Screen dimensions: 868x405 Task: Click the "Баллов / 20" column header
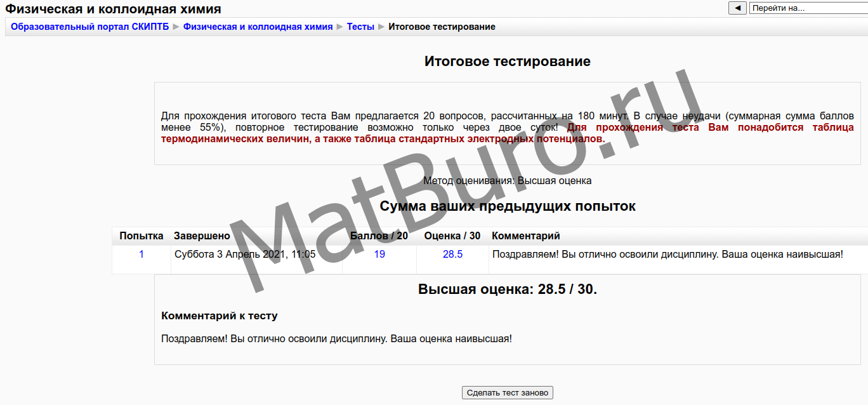point(379,236)
